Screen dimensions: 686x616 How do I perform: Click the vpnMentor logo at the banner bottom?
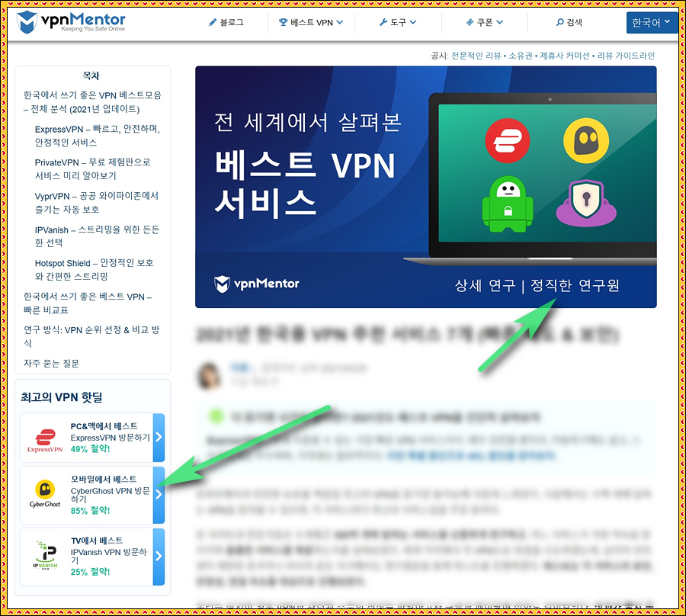(256, 284)
